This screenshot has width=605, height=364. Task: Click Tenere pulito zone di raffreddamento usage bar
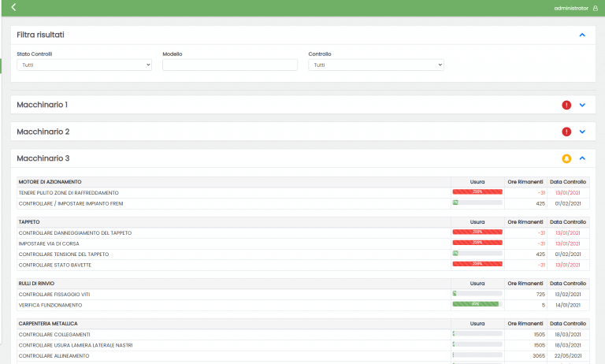[477, 192]
